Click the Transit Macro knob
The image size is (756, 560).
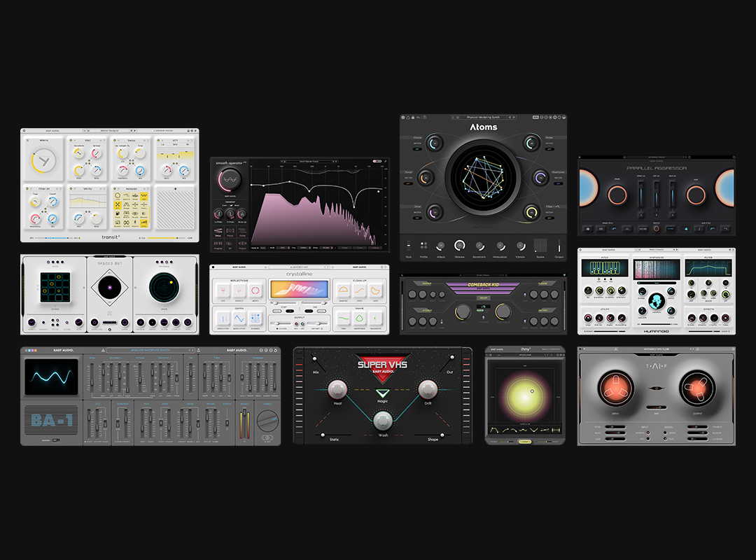click(43, 162)
